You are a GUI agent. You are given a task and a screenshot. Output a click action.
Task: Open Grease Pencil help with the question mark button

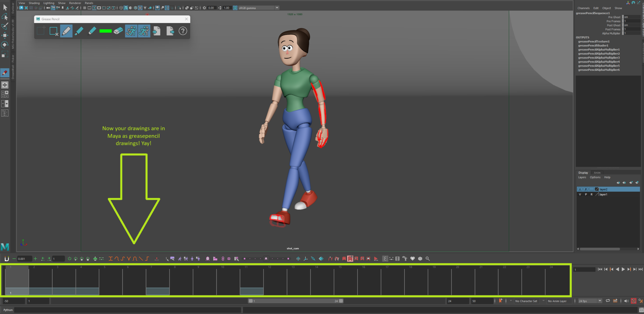(183, 31)
